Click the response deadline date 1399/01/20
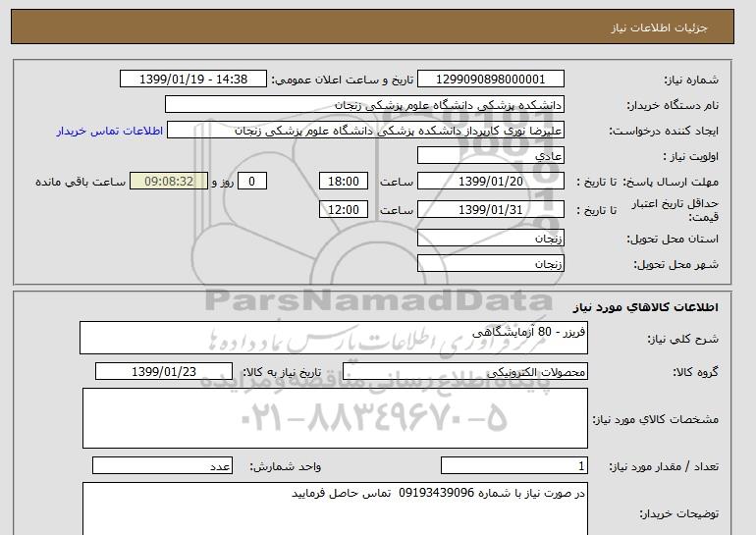Image resolution: width=756 pixels, height=535 pixels. [x=490, y=182]
